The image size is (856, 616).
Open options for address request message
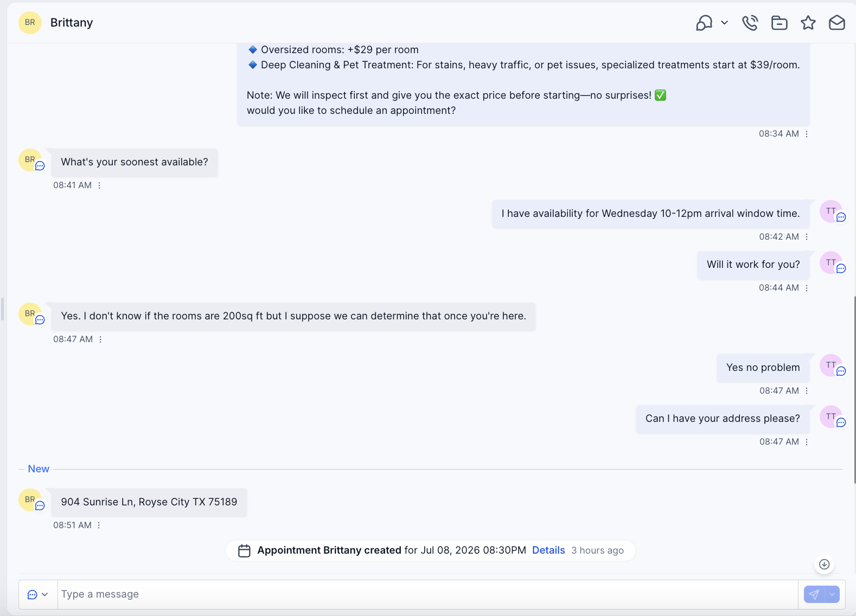(807, 442)
